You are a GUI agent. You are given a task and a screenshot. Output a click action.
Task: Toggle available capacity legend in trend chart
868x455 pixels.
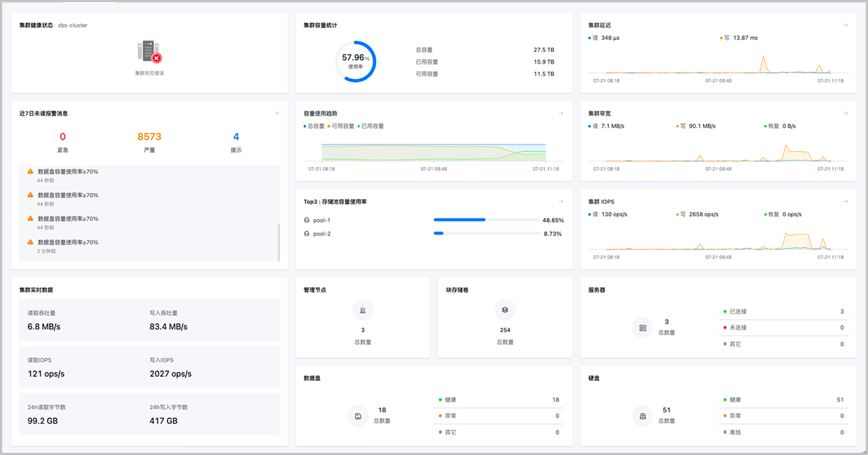coord(341,126)
